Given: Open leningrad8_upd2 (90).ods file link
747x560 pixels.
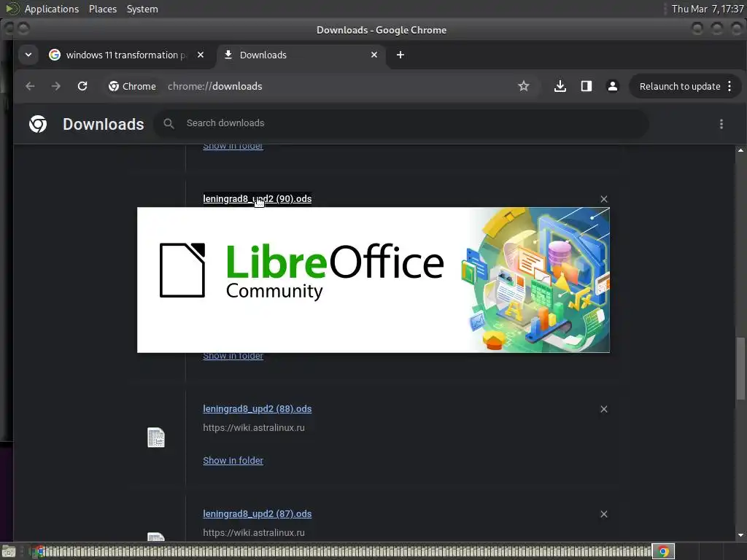Looking at the screenshot, I should pos(258,198).
